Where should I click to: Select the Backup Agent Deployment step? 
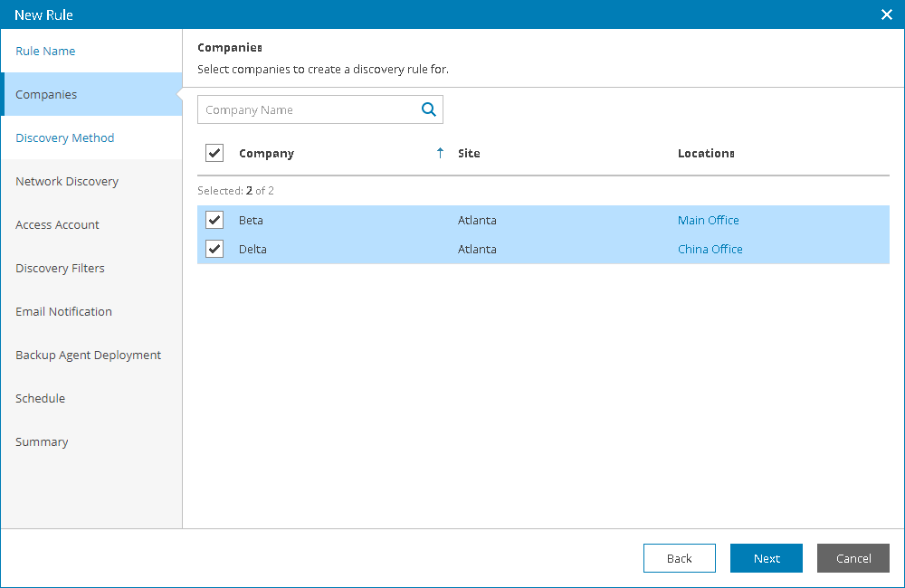click(88, 356)
